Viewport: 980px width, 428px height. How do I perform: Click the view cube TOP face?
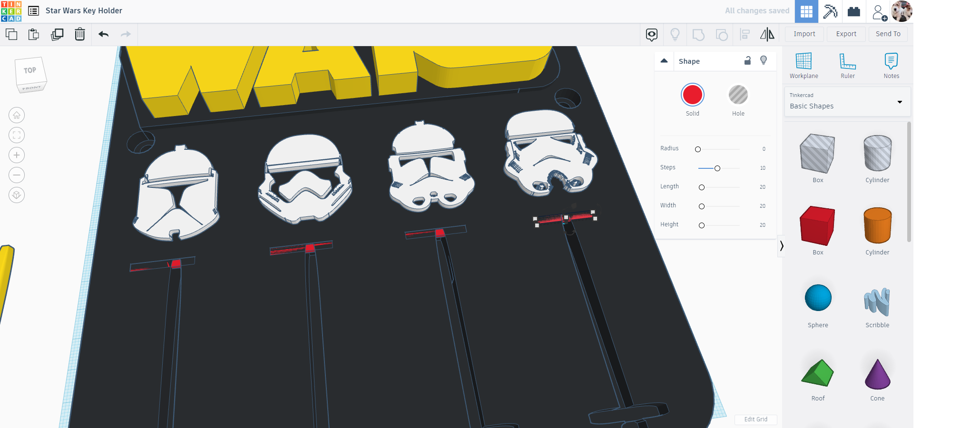(30, 71)
